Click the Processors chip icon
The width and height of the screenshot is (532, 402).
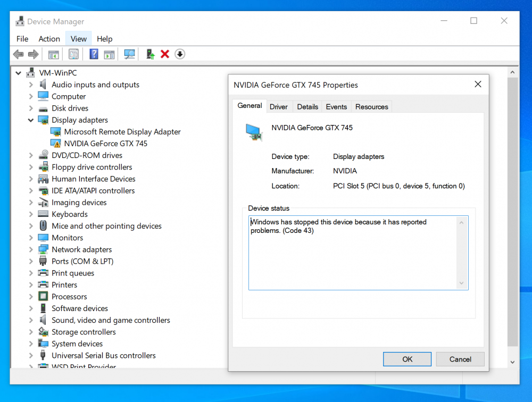[x=43, y=297]
